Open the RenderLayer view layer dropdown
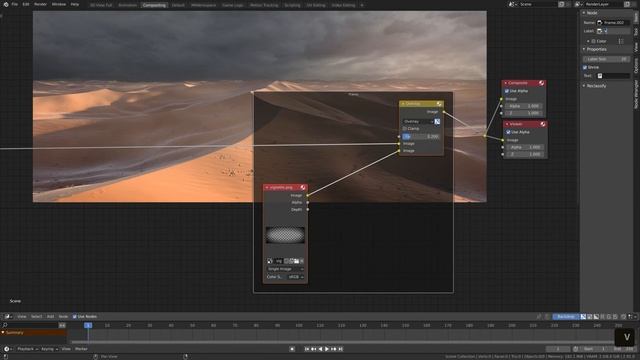 pos(578,4)
